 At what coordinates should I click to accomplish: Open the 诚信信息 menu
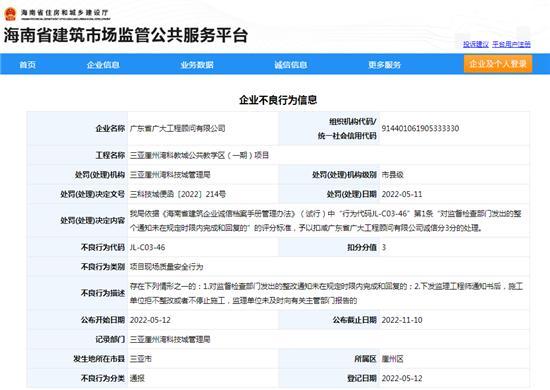tap(291, 65)
